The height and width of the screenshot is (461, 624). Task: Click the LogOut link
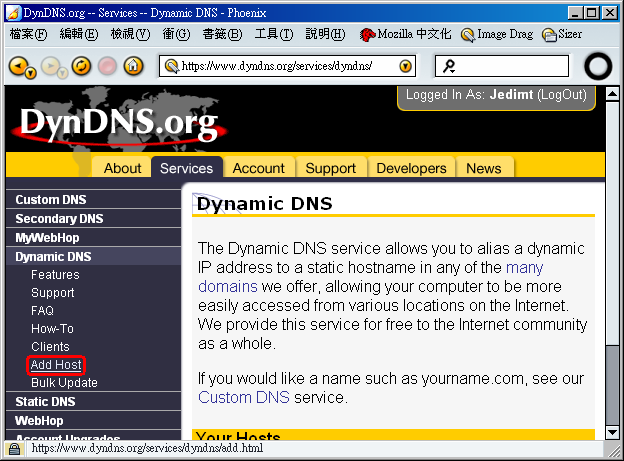562,95
